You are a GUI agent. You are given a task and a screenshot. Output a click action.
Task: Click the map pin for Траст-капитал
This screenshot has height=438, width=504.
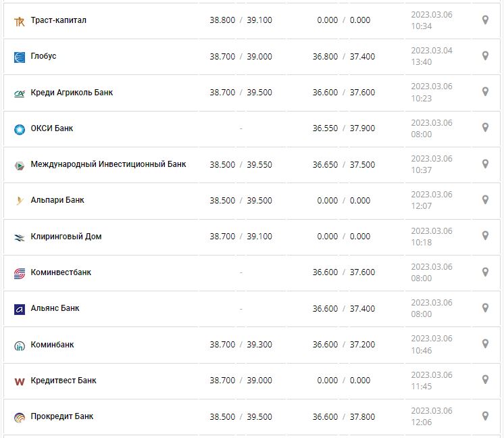[x=485, y=20]
